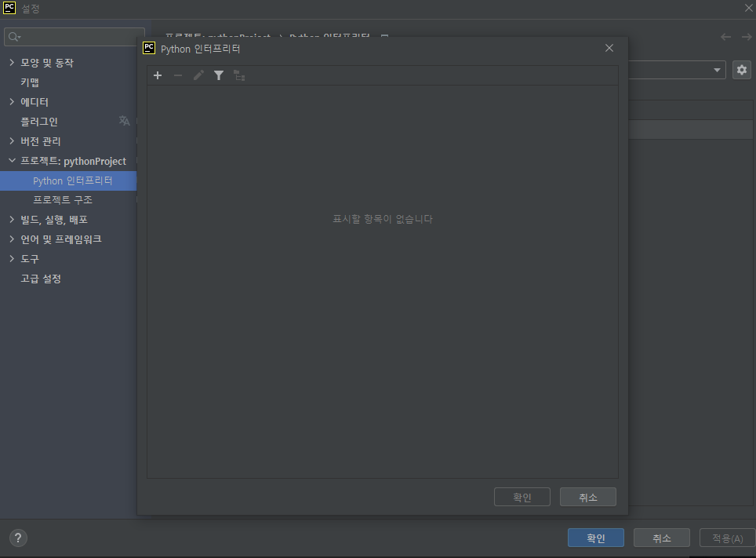Expand the 에디터 section
756x558 pixels.
(x=12, y=101)
